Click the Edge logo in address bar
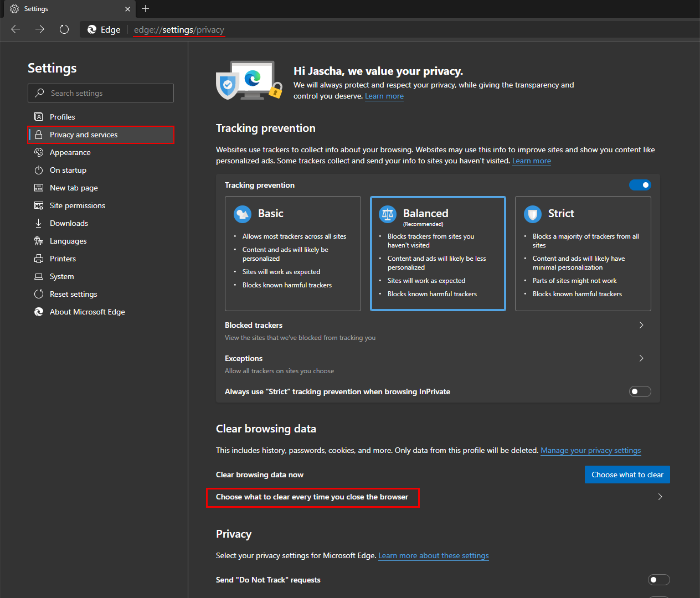The height and width of the screenshot is (598, 700). point(92,30)
